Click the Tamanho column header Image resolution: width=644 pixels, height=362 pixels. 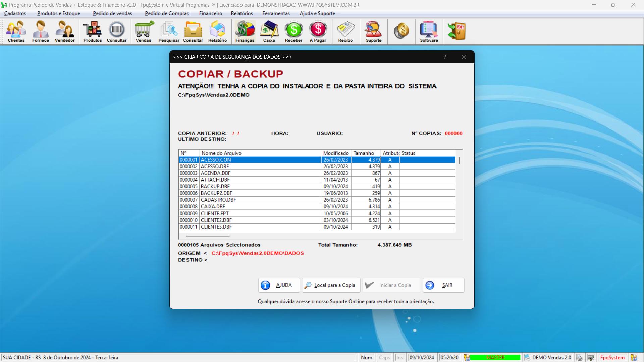[x=366, y=153]
